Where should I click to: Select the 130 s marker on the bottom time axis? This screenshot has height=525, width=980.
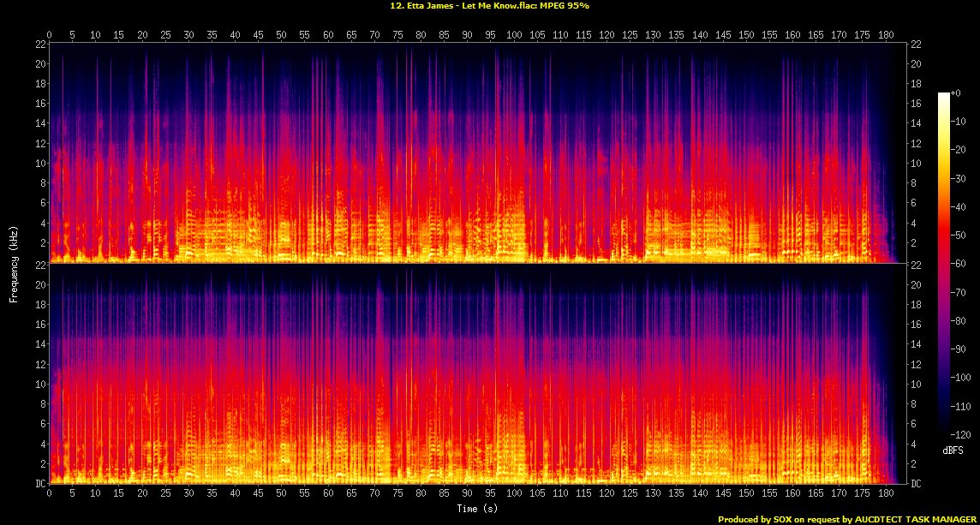(x=653, y=494)
